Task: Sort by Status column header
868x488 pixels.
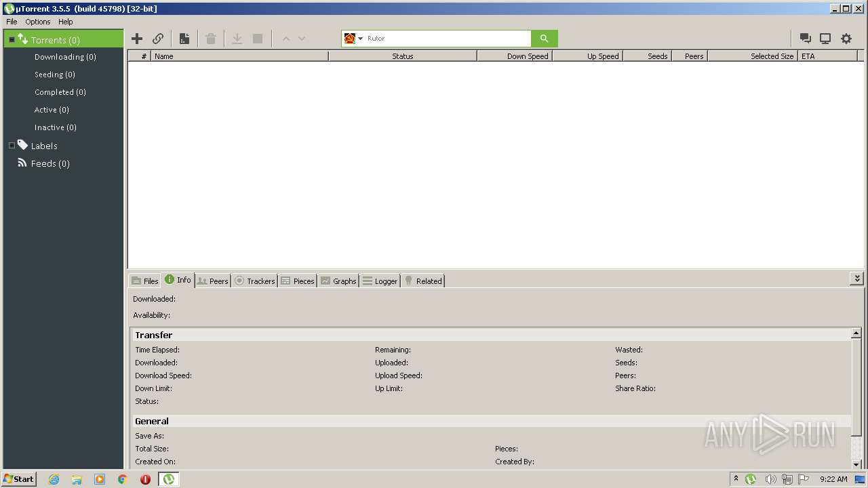Action: (x=403, y=56)
